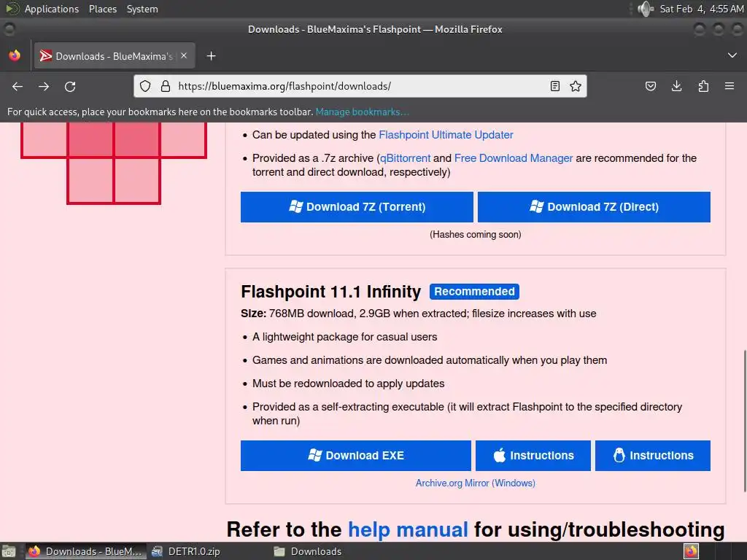Click the panel logo icon beside Applications
The height and width of the screenshot is (560, 747).
[12, 9]
